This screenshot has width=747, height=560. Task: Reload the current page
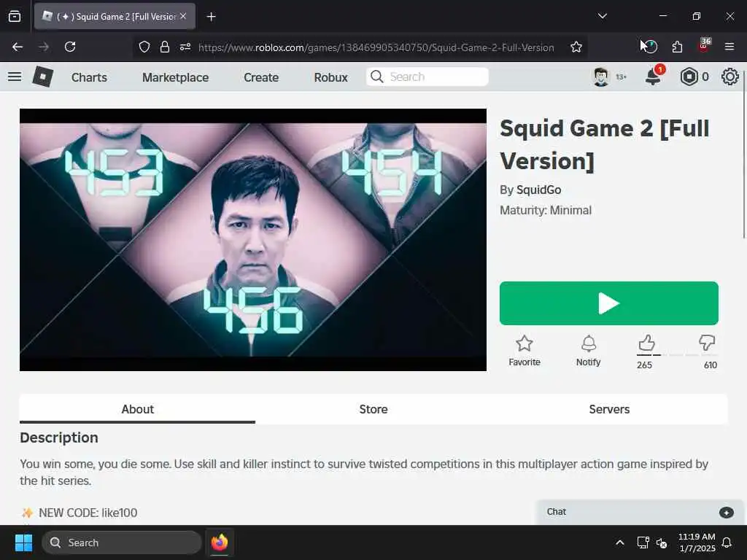70,47
